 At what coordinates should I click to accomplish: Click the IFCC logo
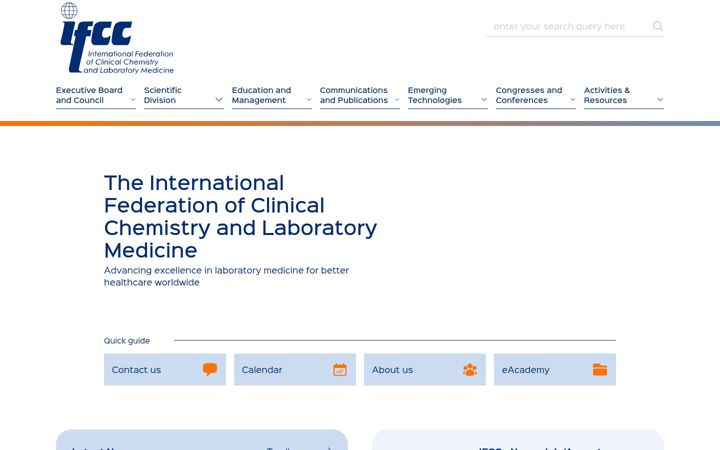point(117,39)
